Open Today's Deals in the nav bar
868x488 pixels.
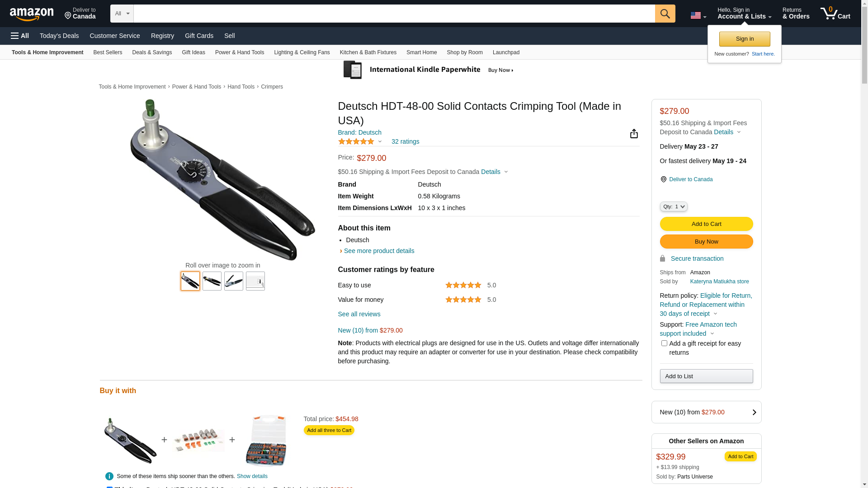[x=59, y=36]
